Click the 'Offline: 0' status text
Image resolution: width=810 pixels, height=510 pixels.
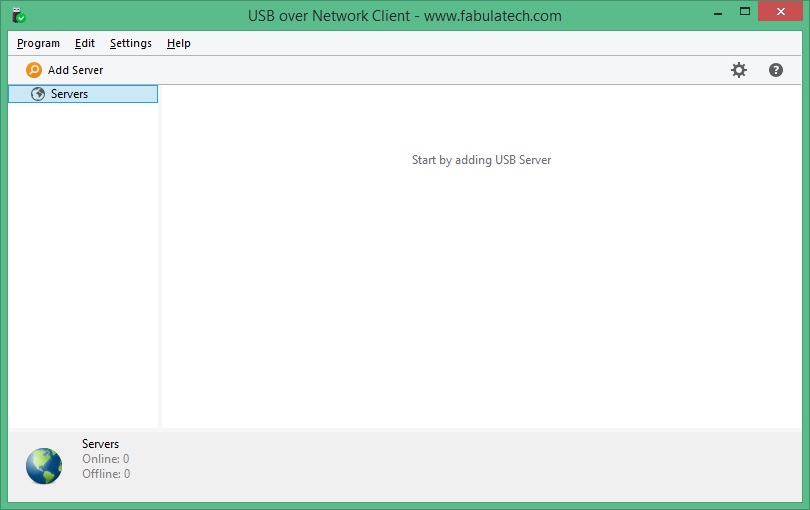[106, 474]
